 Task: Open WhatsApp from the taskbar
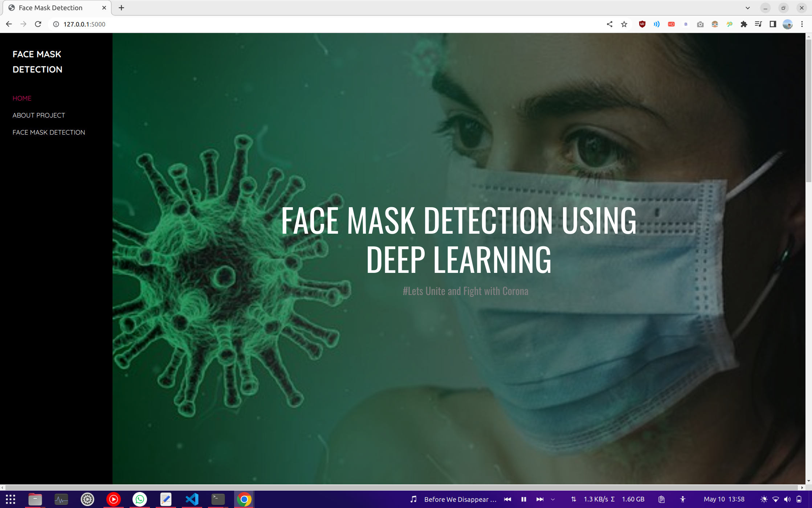tap(140, 499)
